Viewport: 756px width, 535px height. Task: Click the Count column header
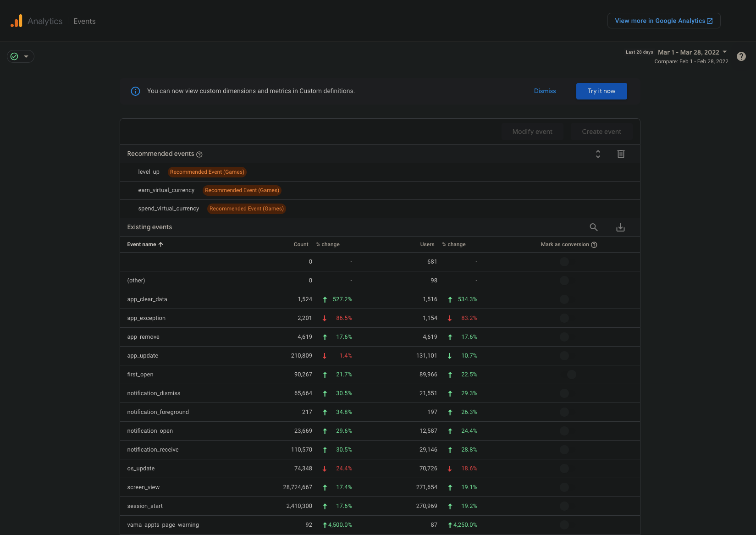[301, 244]
